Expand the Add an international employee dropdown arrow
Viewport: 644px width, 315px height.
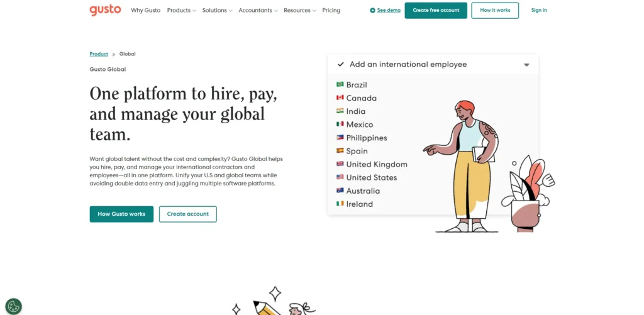coord(526,65)
